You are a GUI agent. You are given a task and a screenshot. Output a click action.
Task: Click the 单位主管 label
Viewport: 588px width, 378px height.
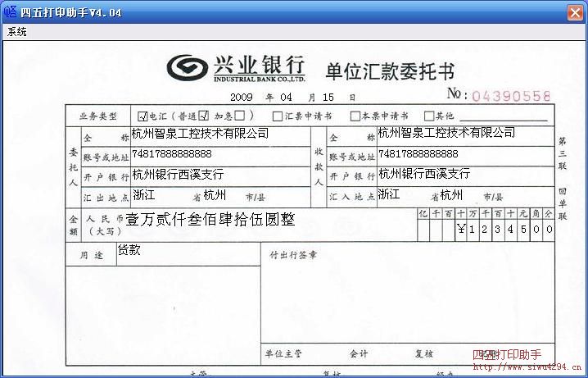point(283,353)
